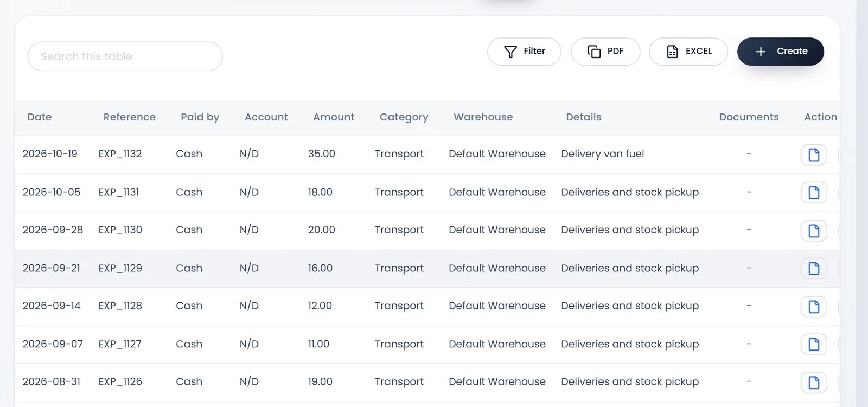Select reference EXP_1131

(x=119, y=192)
